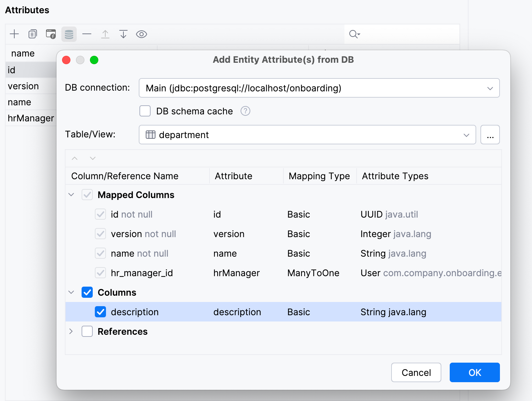Collapse the Mapped Columns group
The height and width of the screenshot is (401, 532).
[x=71, y=195]
